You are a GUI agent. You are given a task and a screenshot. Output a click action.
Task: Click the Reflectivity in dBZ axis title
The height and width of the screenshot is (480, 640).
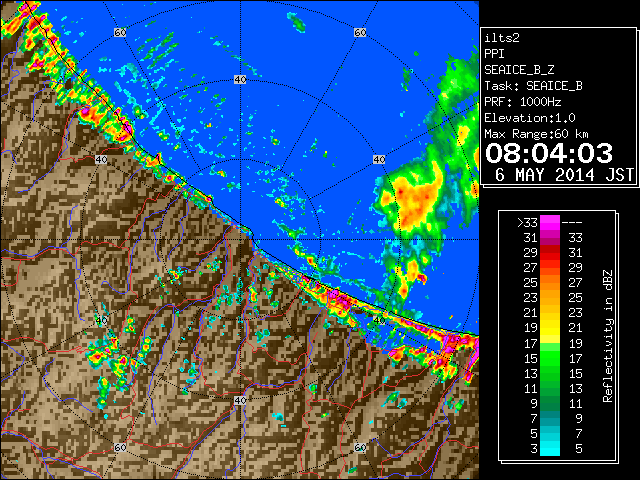point(607,336)
